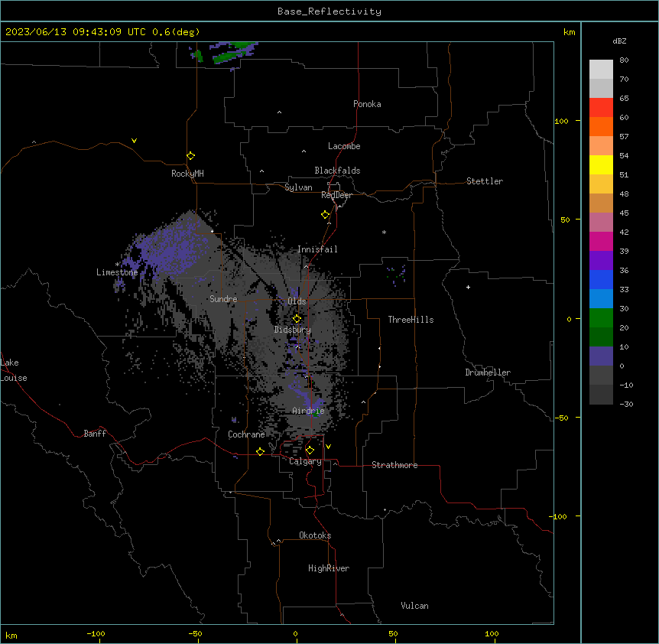This screenshot has height=644, width=659.
Task: Click the yellow diamond marker inside Calgary
Action: (x=310, y=450)
